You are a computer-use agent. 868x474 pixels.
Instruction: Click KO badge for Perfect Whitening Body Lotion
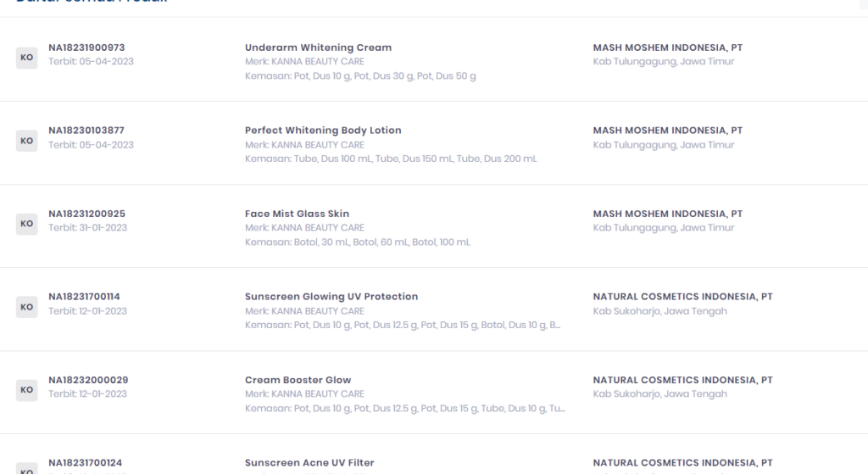tap(26, 141)
